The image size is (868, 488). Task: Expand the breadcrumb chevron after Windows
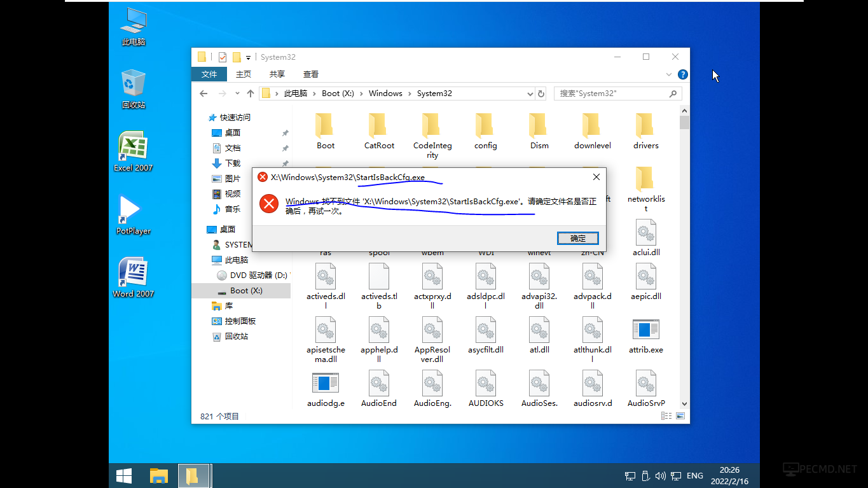tap(410, 94)
